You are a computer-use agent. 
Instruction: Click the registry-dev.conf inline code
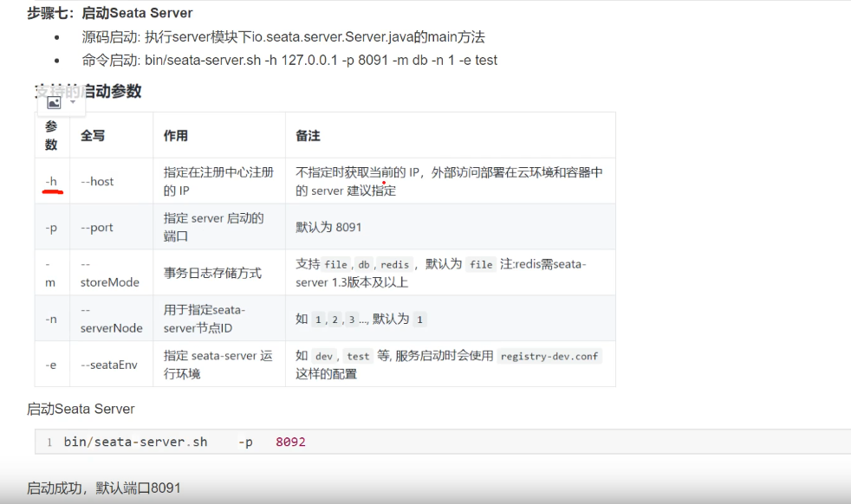[x=549, y=356]
